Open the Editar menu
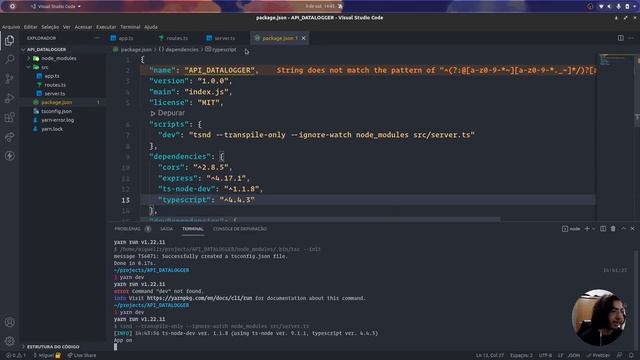The width and height of the screenshot is (640, 360). [x=31, y=27]
